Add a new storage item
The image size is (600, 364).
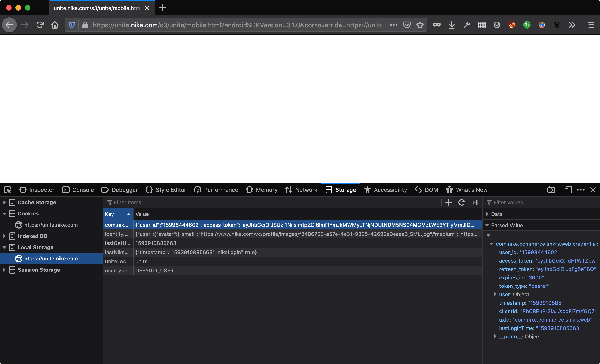coord(449,202)
